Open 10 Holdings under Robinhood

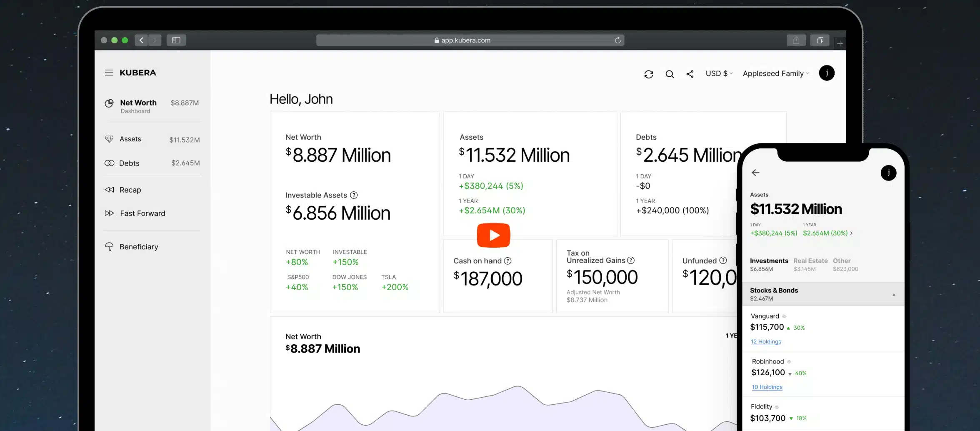coord(767,387)
